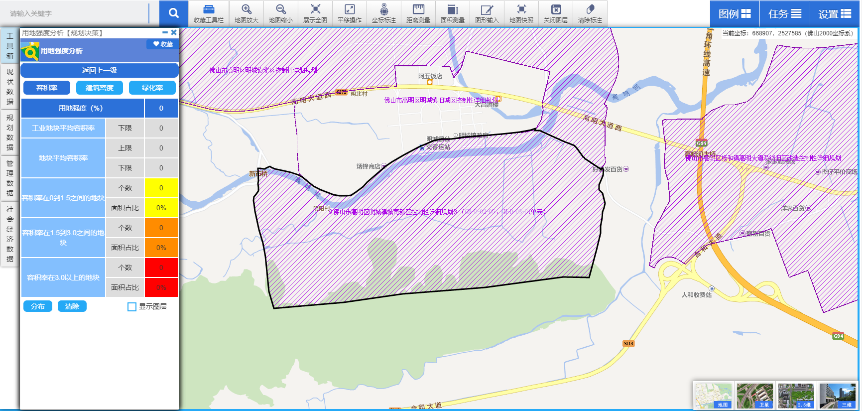
Task: Click the 客运站 bus station marker
Action: (x=422, y=147)
